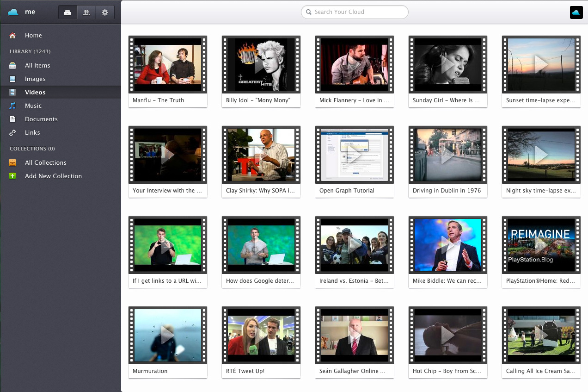Viewport: 588px width, 392px height.
Task: Click the green Add New Collection plus icon
Action: point(12,176)
